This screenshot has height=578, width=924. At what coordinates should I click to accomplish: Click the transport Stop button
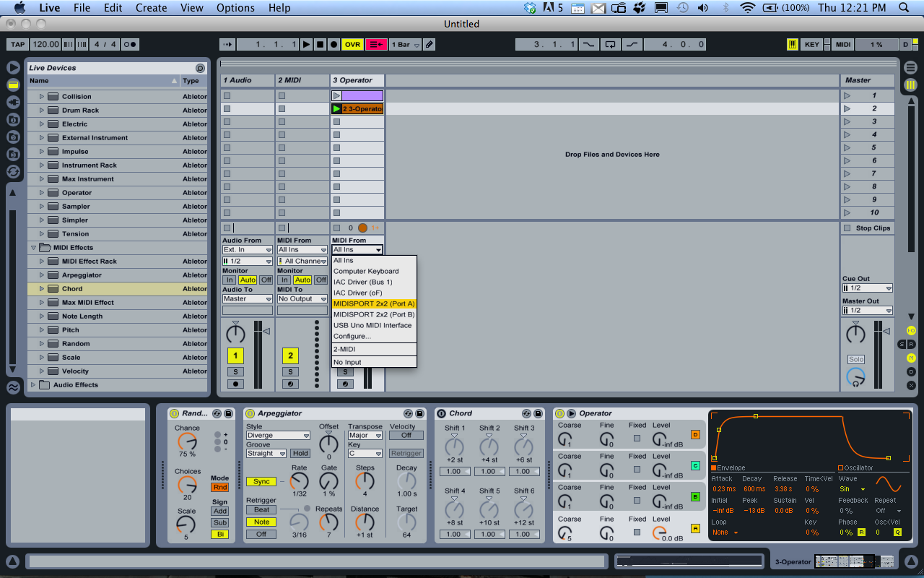[320, 44]
